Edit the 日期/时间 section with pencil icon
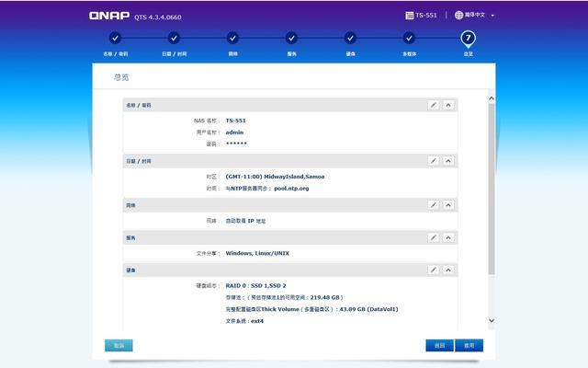 (434, 161)
